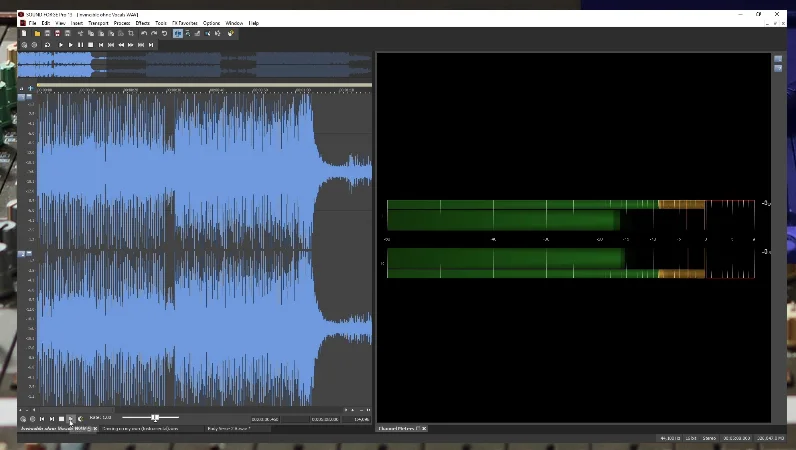796x450 pixels.
Task: Create a new file with the New toolbar icon
Action: click(24, 34)
